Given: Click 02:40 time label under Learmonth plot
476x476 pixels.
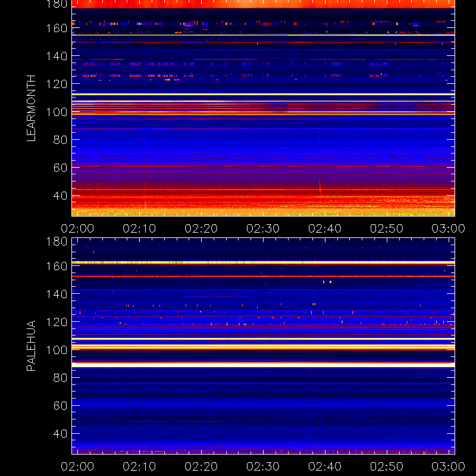Looking at the screenshot, I should click(x=325, y=228).
